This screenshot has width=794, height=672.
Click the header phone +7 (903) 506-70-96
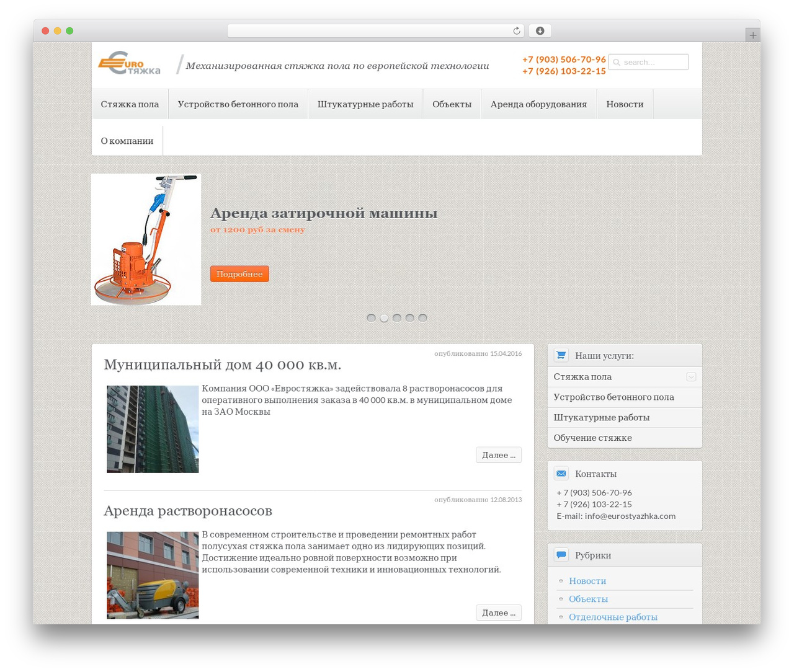564,60
